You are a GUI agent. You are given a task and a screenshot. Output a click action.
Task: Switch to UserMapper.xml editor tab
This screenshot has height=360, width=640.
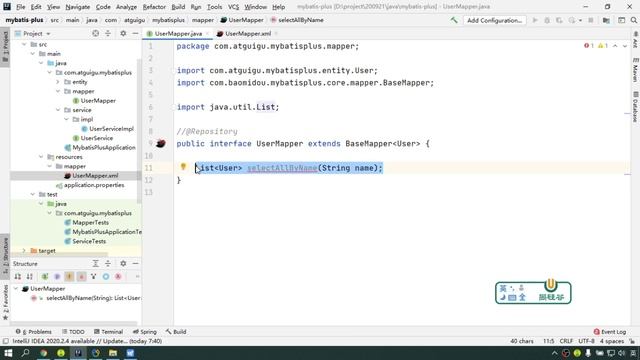pos(247,33)
